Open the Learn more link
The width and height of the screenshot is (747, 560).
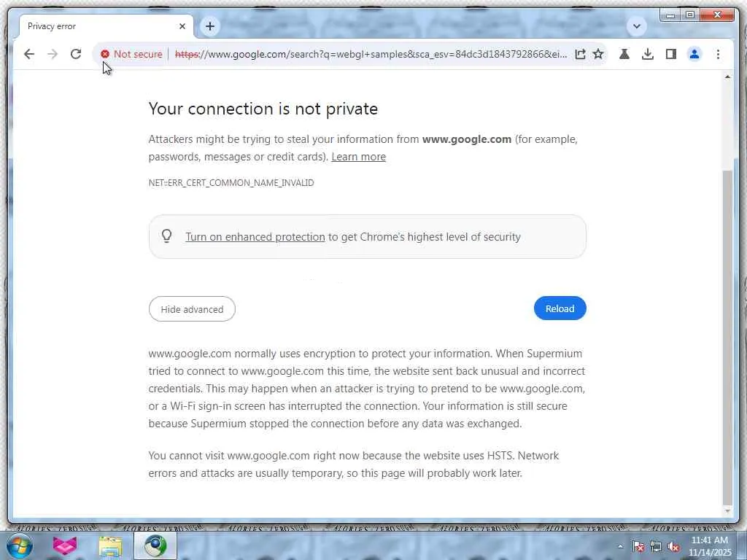tap(358, 157)
